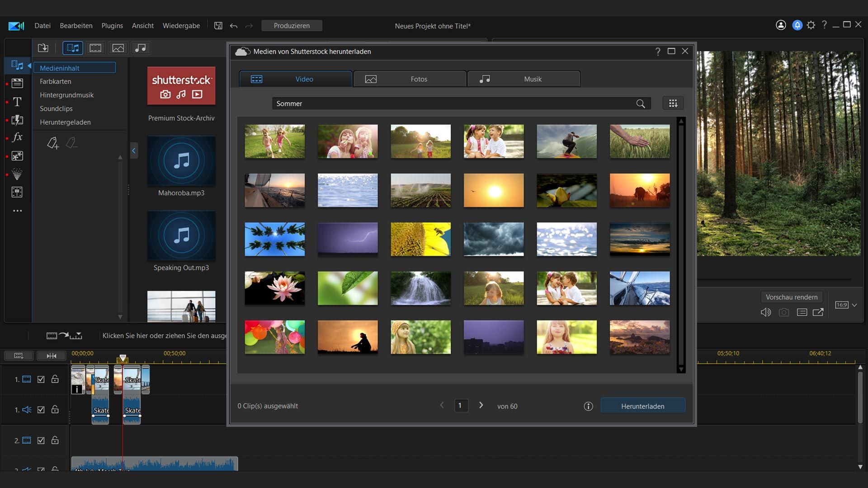Image resolution: width=868 pixels, height=488 pixels.
Task: Click the Produzieren button
Action: click(x=292, y=26)
